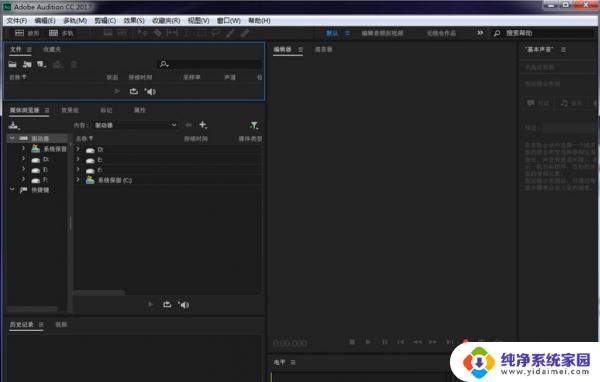The image size is (600, 382).
Task: Expand D: row in content list
Action: click(x=78, y=149)
